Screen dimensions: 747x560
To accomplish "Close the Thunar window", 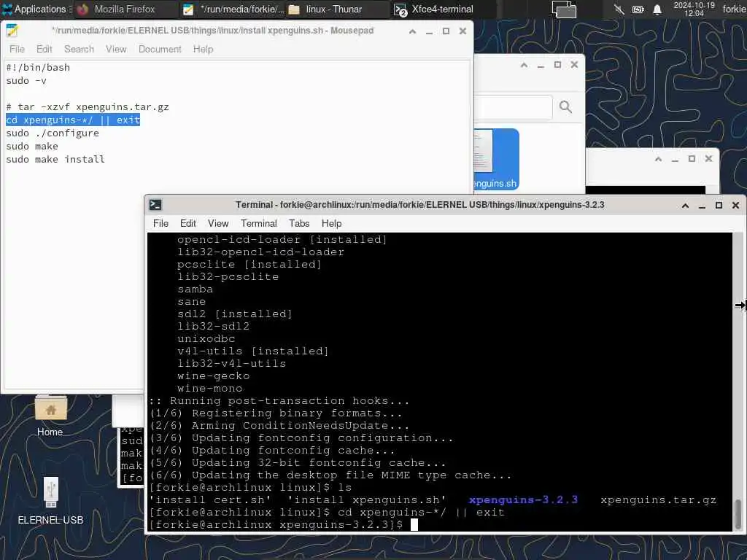I will coord(574,65).
